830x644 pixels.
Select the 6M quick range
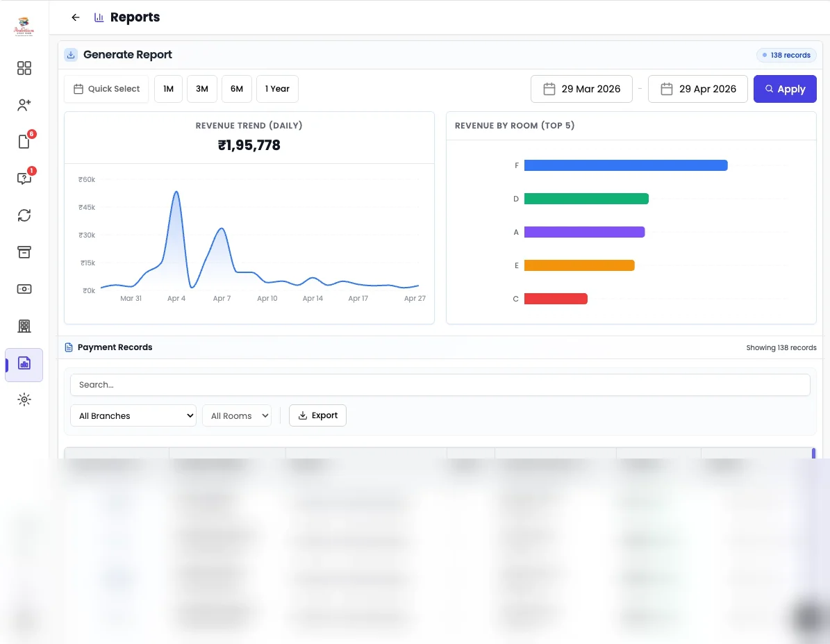pyautogui.click(x=237, y=89)
